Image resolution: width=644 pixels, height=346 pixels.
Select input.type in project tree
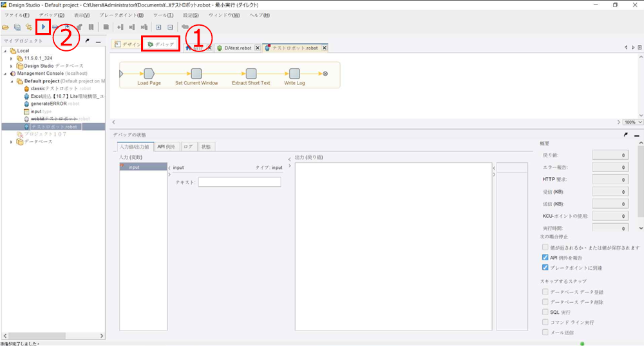pyautogui.click(x=38, y=111)
